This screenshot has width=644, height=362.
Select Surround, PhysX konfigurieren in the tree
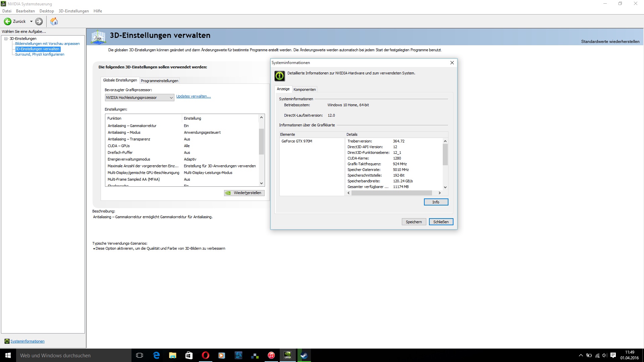pos(40,54)
